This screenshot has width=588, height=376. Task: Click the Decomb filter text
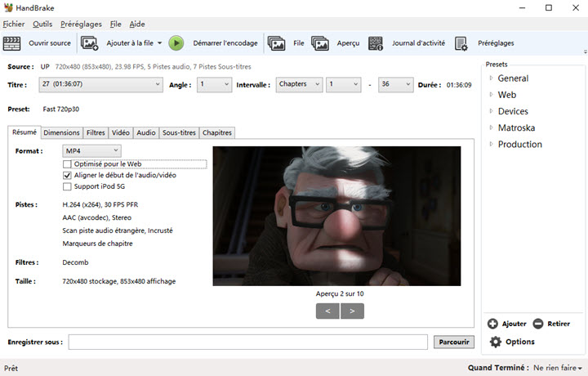75,262
